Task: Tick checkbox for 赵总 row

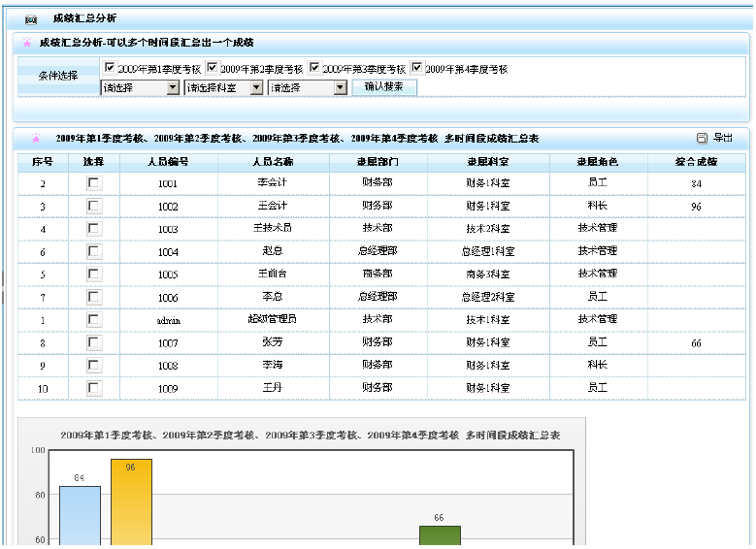Action: (93, 251)
